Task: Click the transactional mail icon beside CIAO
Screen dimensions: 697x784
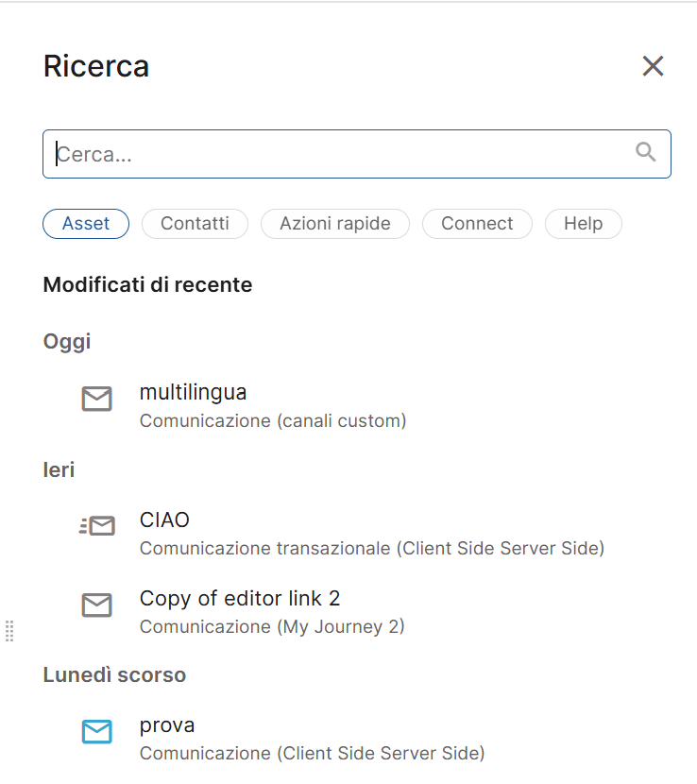Action: (96, 526)
